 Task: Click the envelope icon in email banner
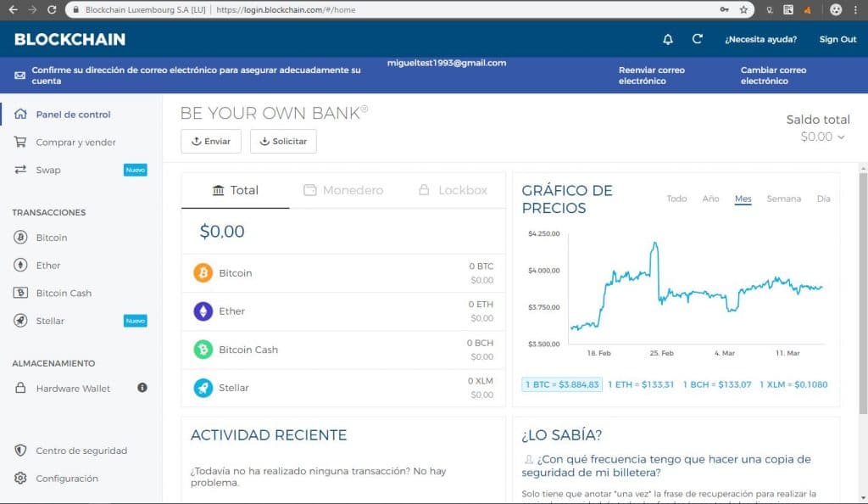tap(20, 76)
